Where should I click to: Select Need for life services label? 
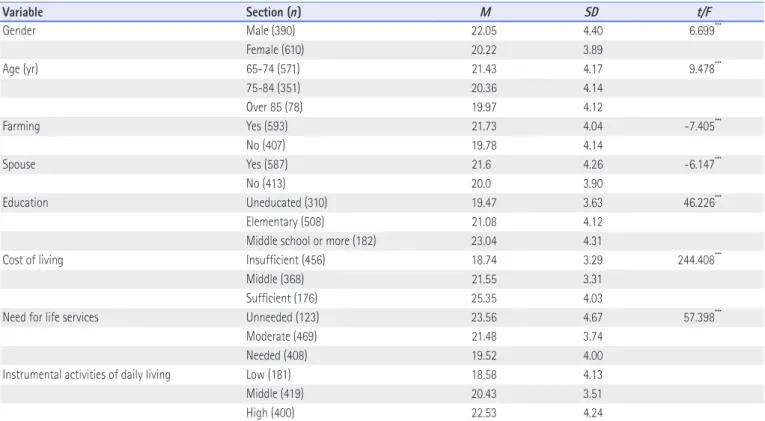pyautogui.click(x=50, y=317)
